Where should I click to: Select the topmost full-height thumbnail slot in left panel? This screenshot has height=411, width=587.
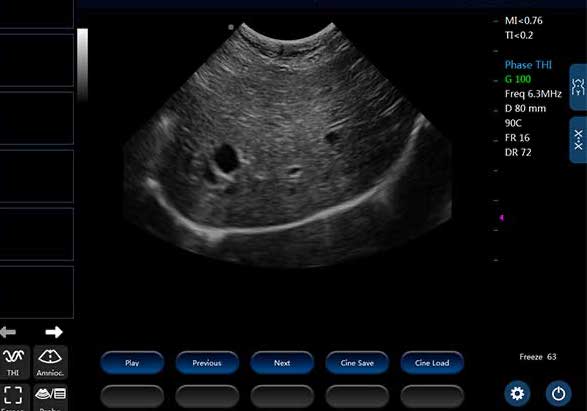pos(37,60)
